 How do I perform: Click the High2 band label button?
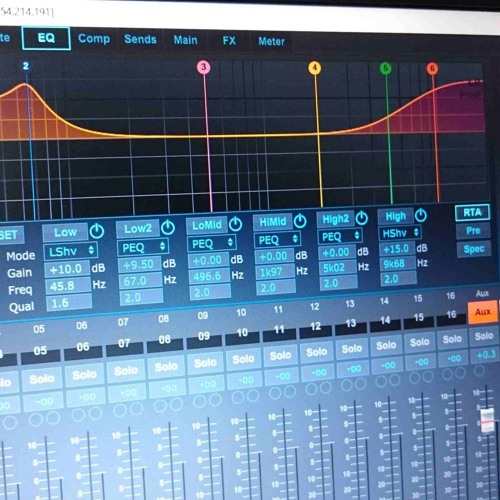[335, 219]
